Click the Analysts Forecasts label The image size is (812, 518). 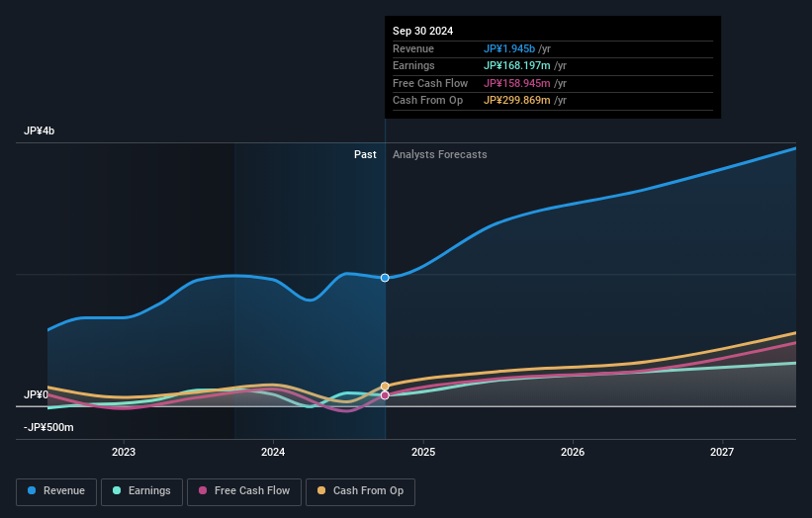pos(440,155)
